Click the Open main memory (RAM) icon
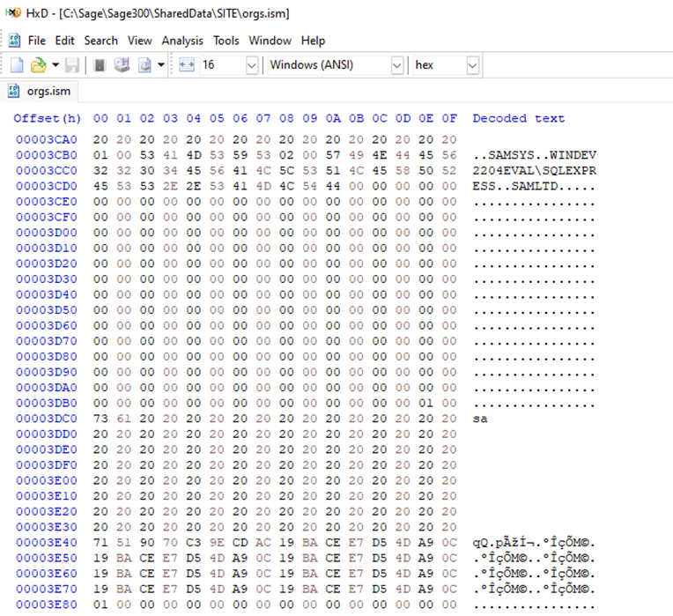The height and width of the screenshot is (616, 673). (x=100, y=65)
